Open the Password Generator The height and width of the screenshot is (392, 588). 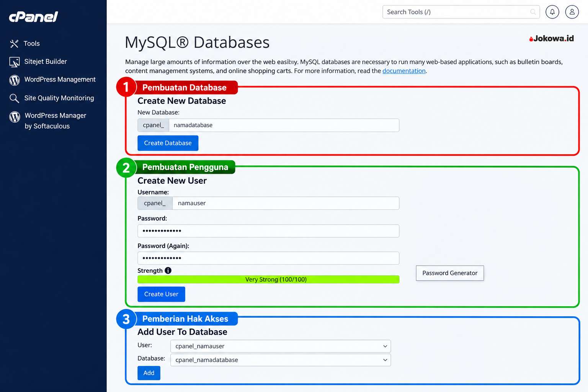click(450, 273)
